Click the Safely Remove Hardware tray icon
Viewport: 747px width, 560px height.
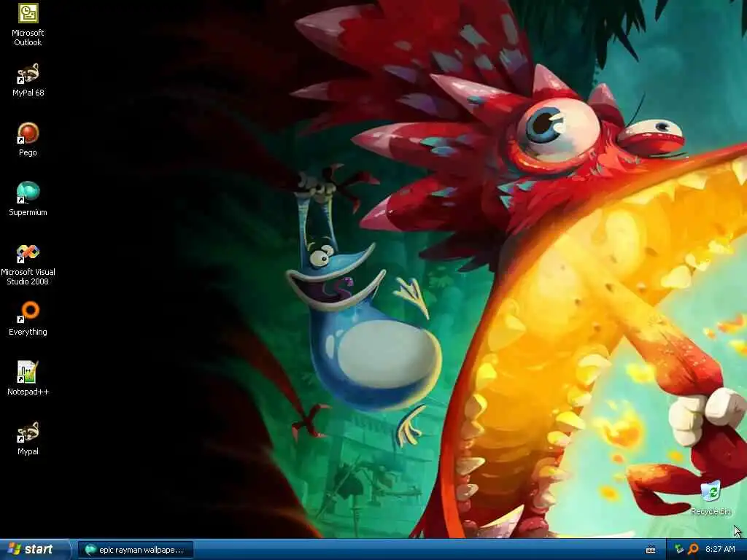[679, 550]
